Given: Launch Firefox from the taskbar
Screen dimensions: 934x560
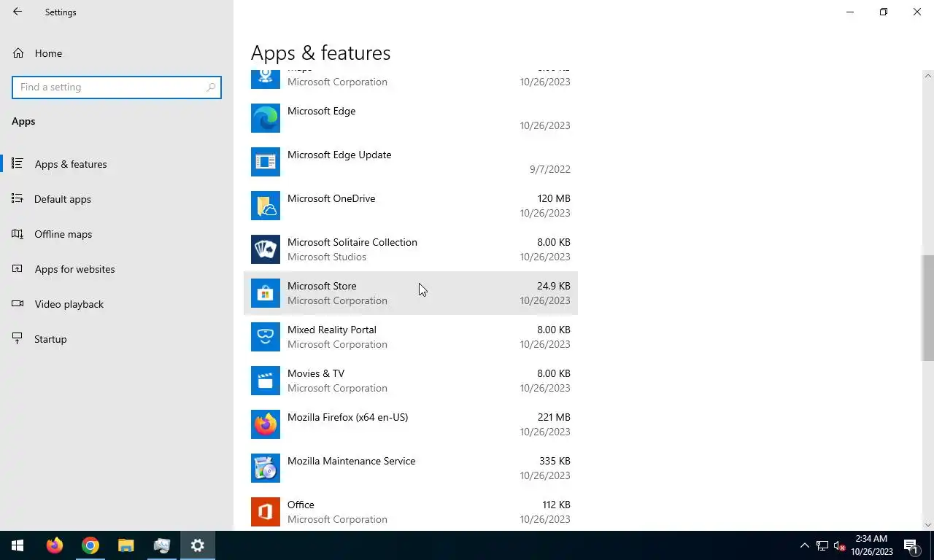Looking at the screenshot, I should point(54,545).
